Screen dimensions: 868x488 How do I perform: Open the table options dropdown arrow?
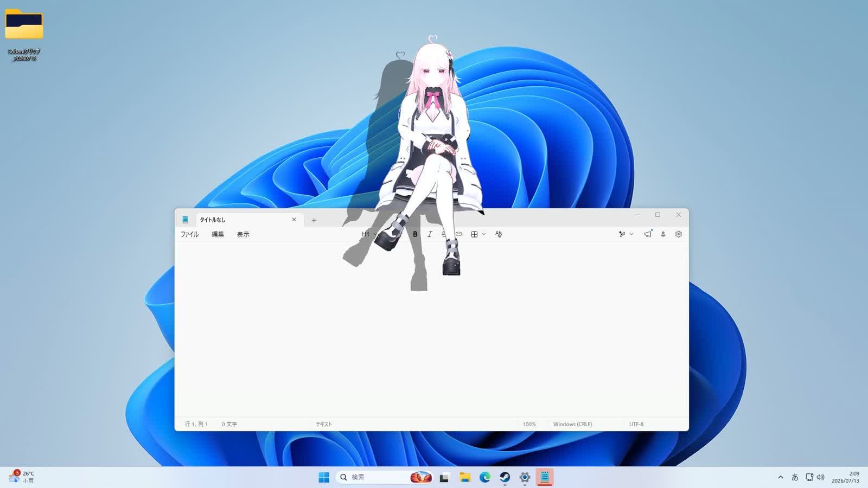[484, 234]
